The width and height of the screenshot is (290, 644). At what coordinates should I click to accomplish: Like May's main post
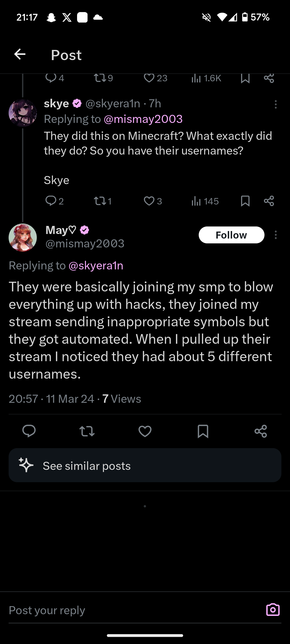(x=145, y=431)
